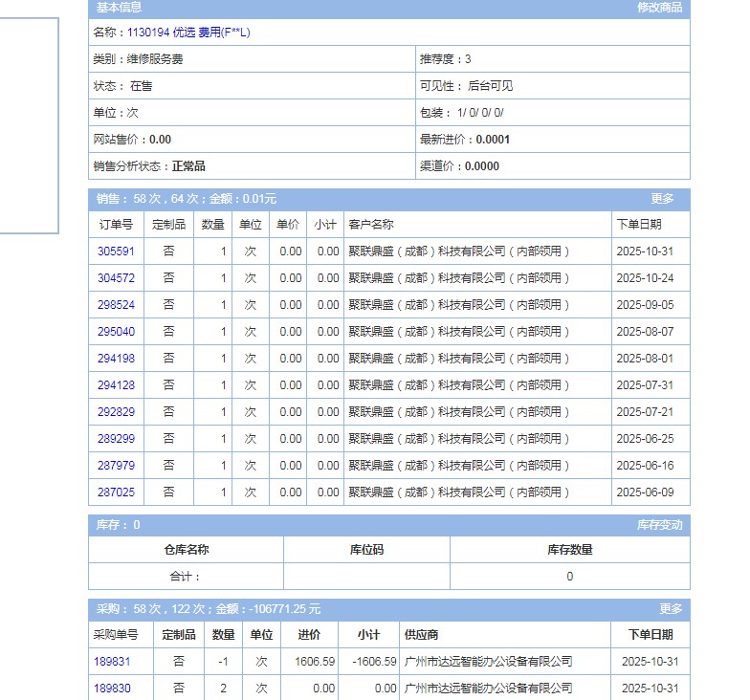Open sales order 294198
750x700 pixels.
pos(116,359)
